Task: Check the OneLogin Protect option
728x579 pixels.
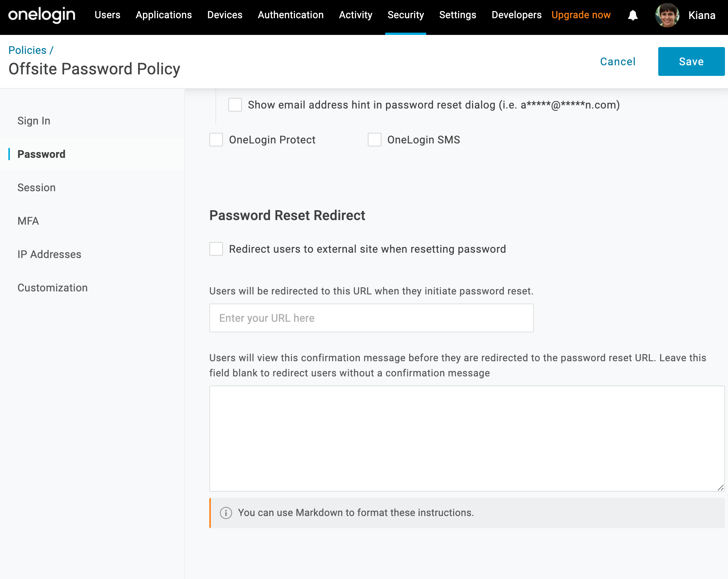Action: [216, 140]
